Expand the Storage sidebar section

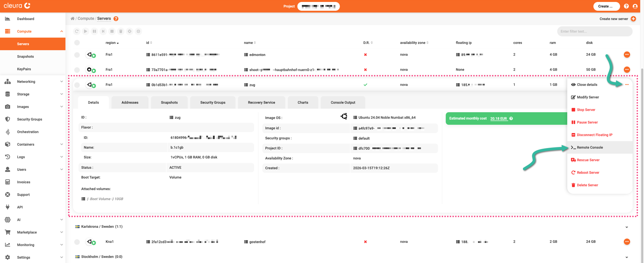pos(61,94)
